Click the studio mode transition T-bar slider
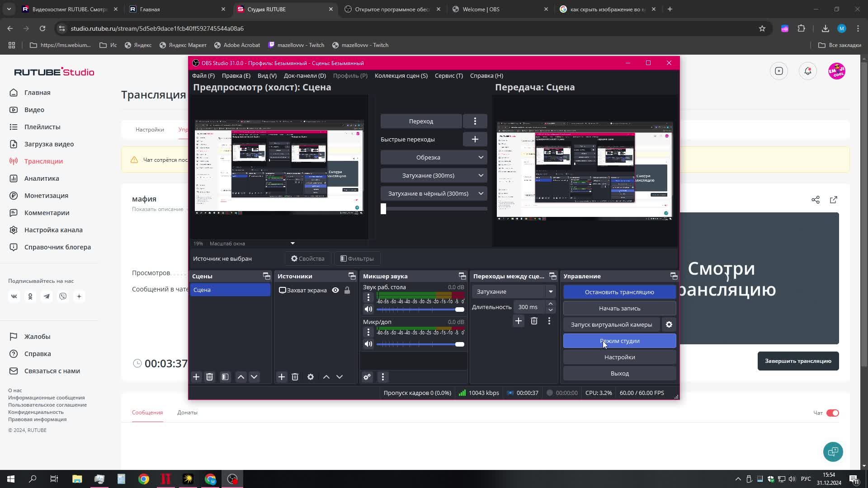Viewport: 868px width, 488px height. (x=434, y=209)
